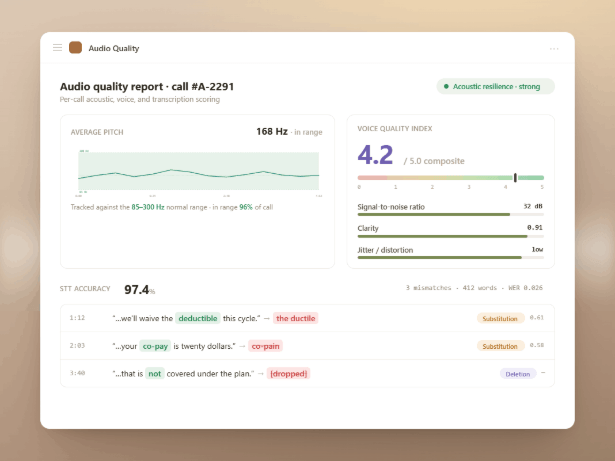Click the green 'not' word tag
Screen dimensions: 615x461
point(155,374)
